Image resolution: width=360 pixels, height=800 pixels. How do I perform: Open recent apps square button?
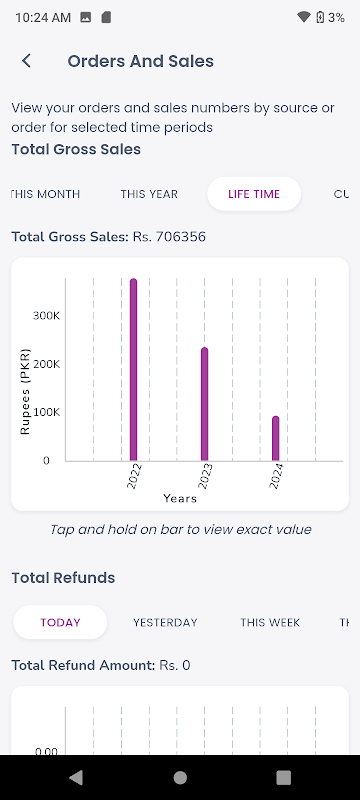click(x=284, y=777)
